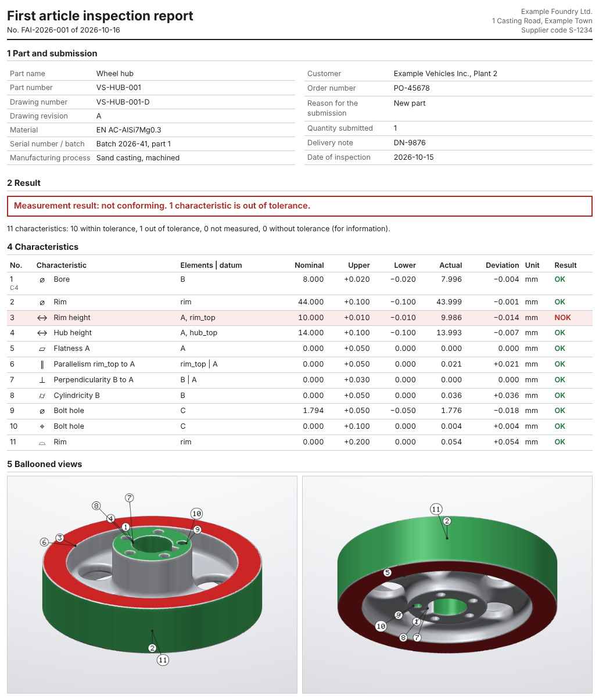599x700 pixels.
Task: Click balloon 2 in the left view
Action: 152,648
